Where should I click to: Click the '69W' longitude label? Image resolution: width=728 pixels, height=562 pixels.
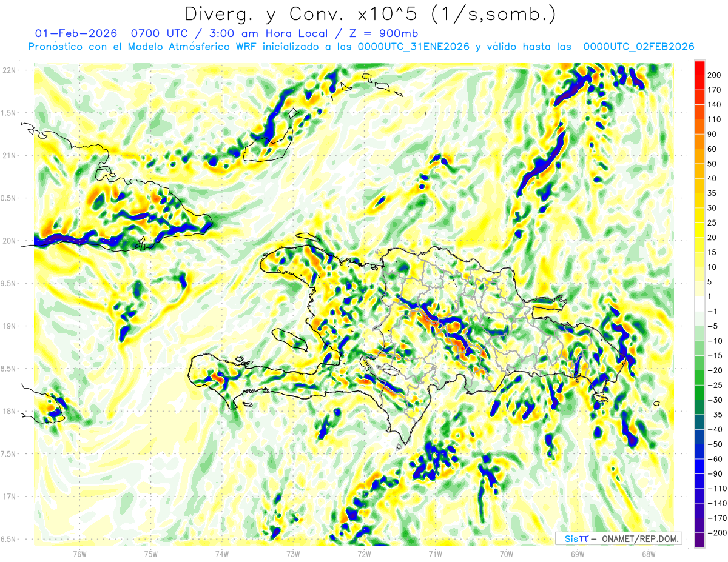pos(577,554)
